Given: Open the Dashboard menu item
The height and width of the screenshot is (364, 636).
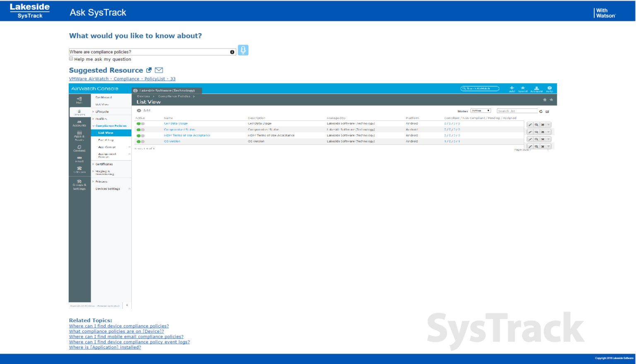Looking at the screenshot, I should point(103,97).
